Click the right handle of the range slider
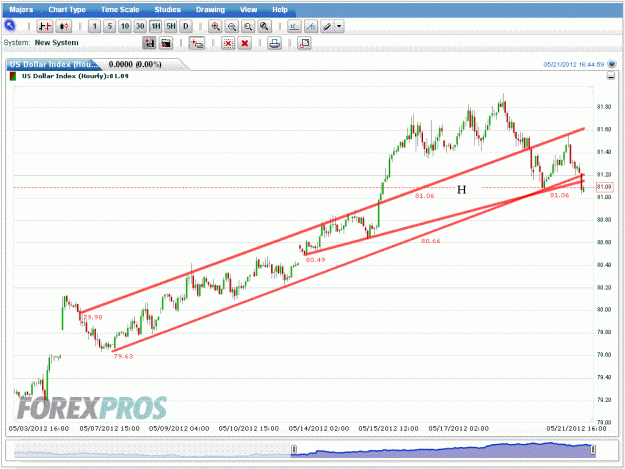This screenshot has height=469, width=625. click(593, 450)
